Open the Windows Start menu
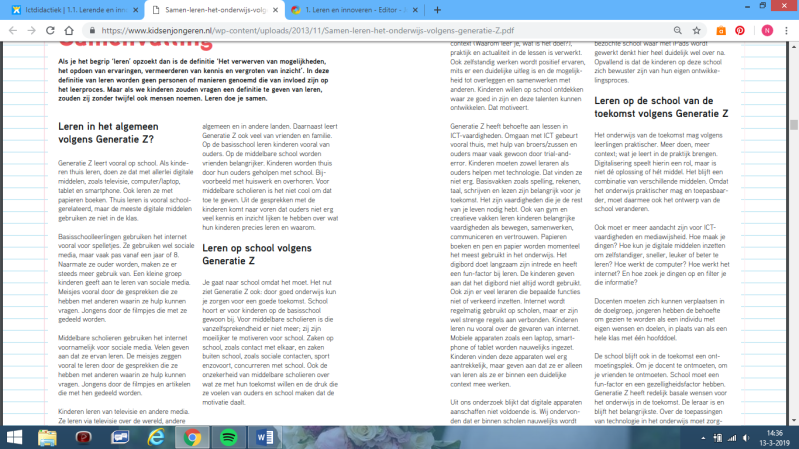799x449 pixels. coord(14,437)
